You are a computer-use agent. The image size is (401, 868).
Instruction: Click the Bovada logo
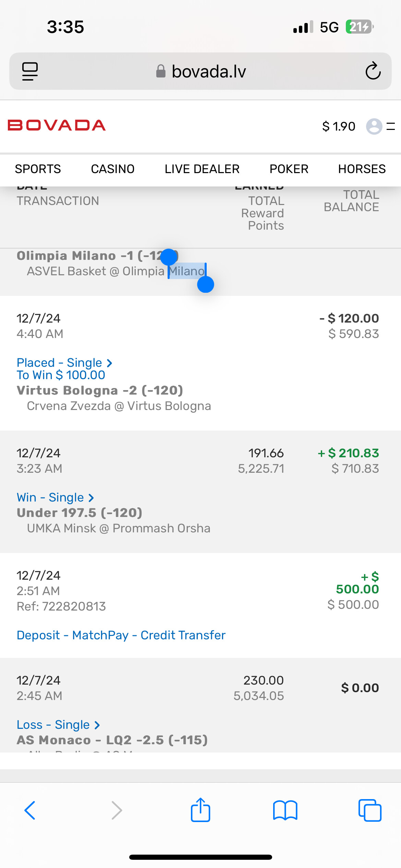pos(57,125)
